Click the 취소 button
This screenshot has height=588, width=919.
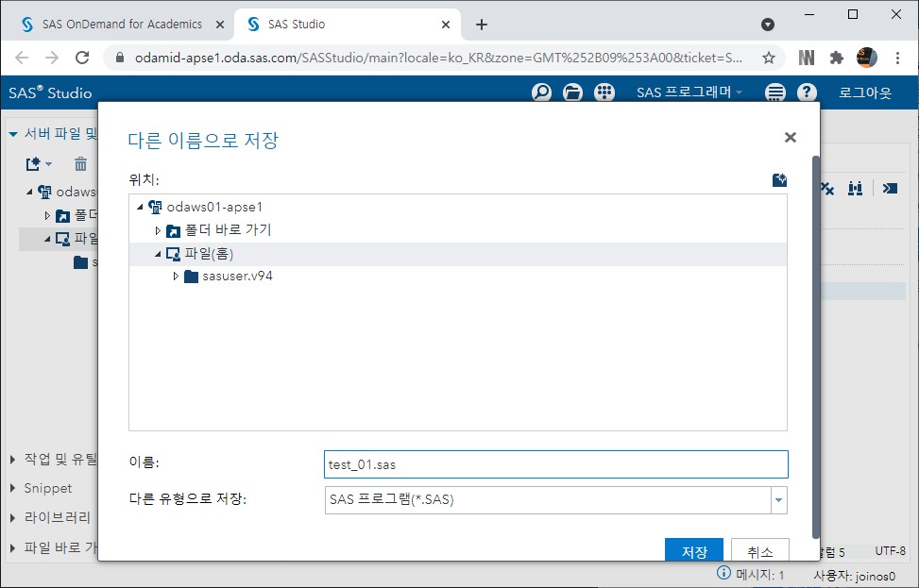click(x=760, y=550)
